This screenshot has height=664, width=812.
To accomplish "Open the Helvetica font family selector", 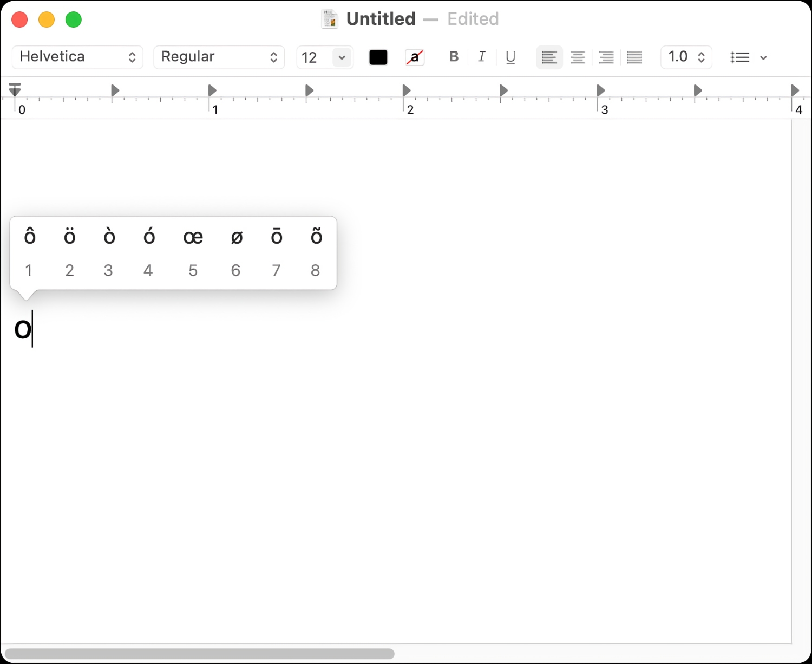I will tap(77, 57).
